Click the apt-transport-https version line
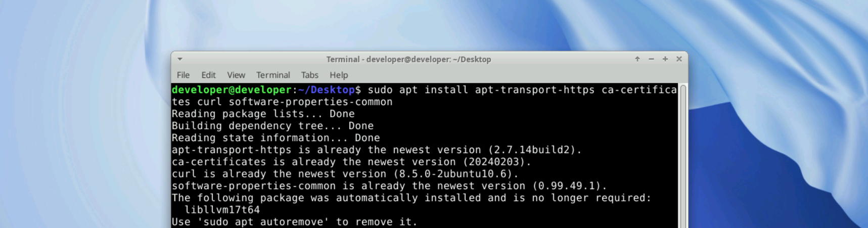Image resolution: width=868 pixels, height=228 pixels. 377,150
